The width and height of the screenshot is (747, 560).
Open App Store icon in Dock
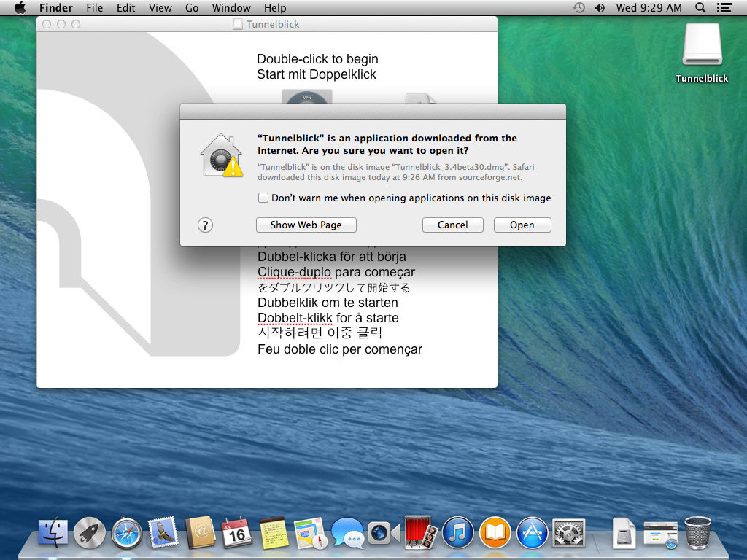point(532,532)
